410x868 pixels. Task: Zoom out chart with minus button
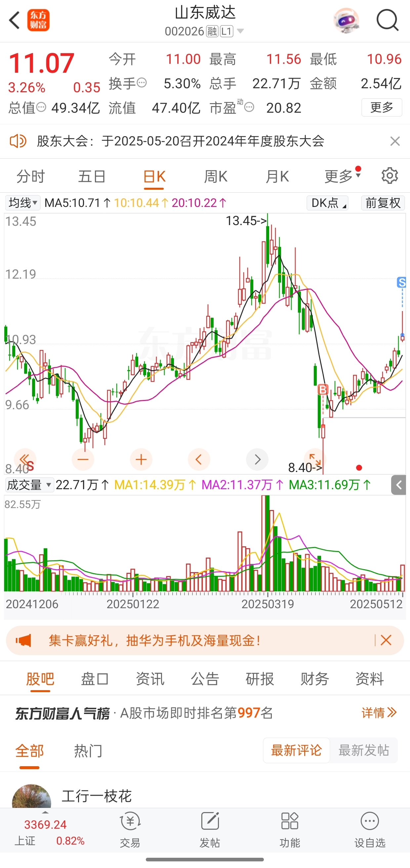tap(83, 459)
